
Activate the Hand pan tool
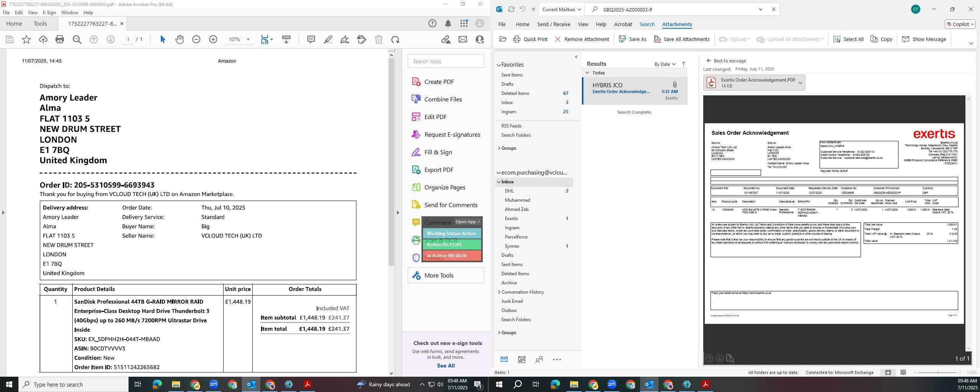point(180,39)
